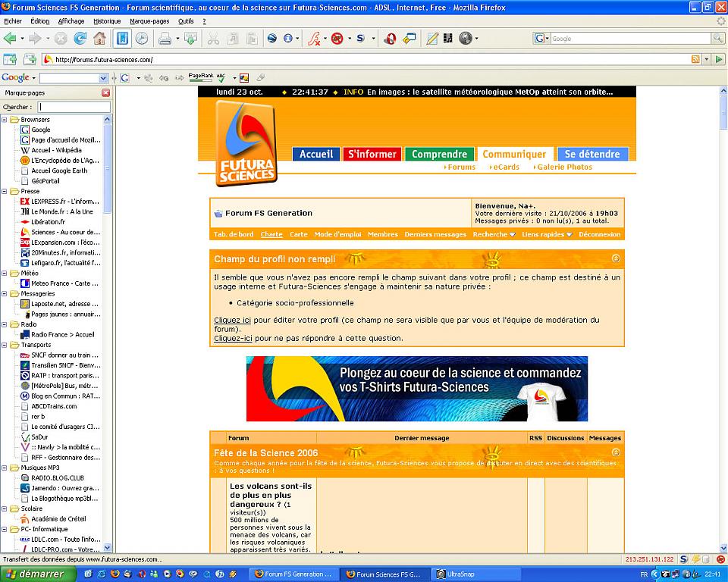This screenshot has width=728, height=582.
Task: Click the T-Shirts Futura-Sciences banner
Action: [x=417, y=389]
